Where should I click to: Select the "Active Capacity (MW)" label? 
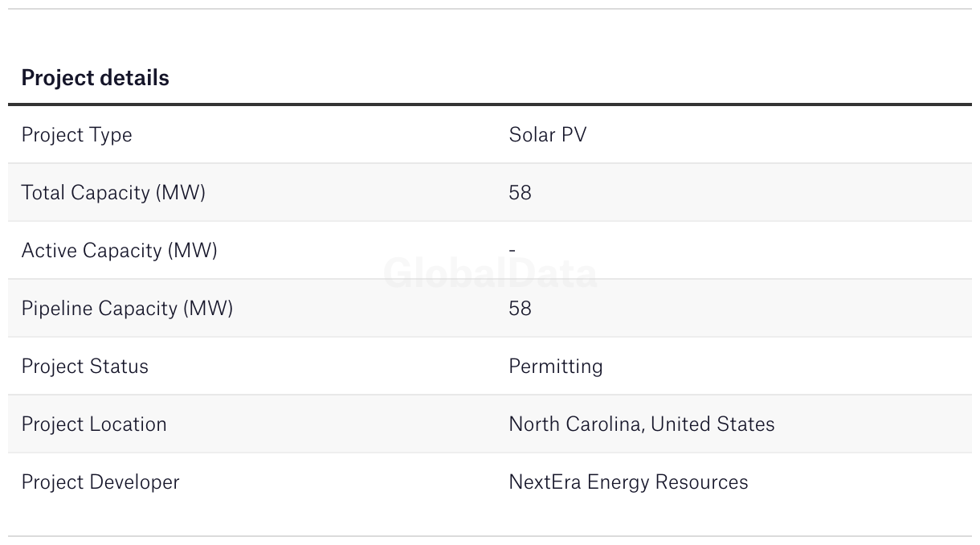pyautogui.click(x=119, y=251)
